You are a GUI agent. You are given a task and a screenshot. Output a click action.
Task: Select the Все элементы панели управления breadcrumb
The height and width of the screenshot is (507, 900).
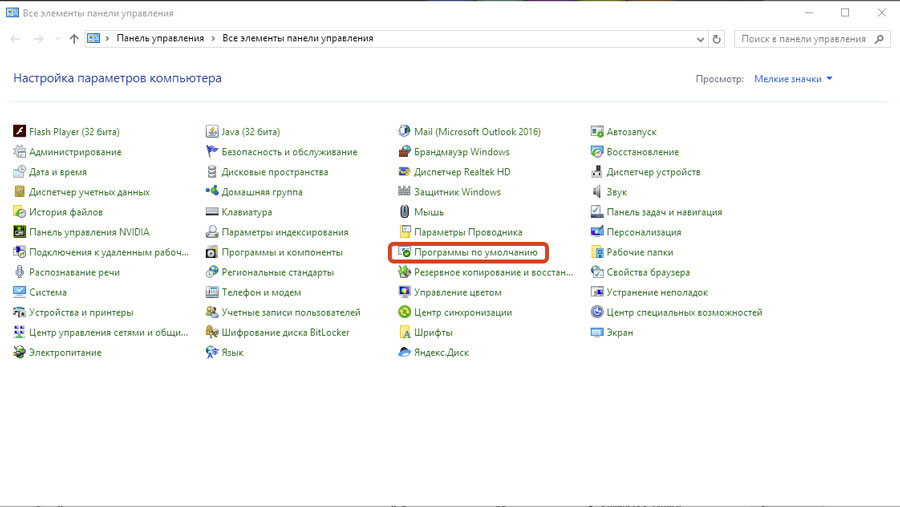[x=298, y=38]
